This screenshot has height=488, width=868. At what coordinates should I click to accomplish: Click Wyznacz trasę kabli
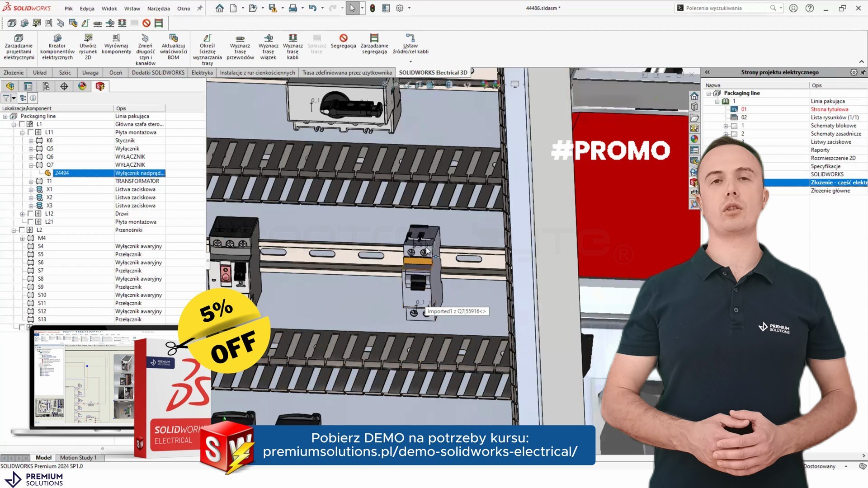(292, 47)
